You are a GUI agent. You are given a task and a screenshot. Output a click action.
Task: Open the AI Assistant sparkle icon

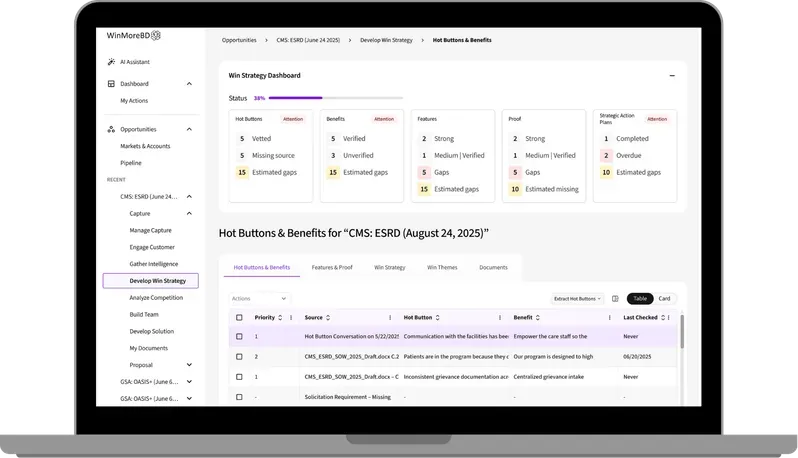pos(111,62)
